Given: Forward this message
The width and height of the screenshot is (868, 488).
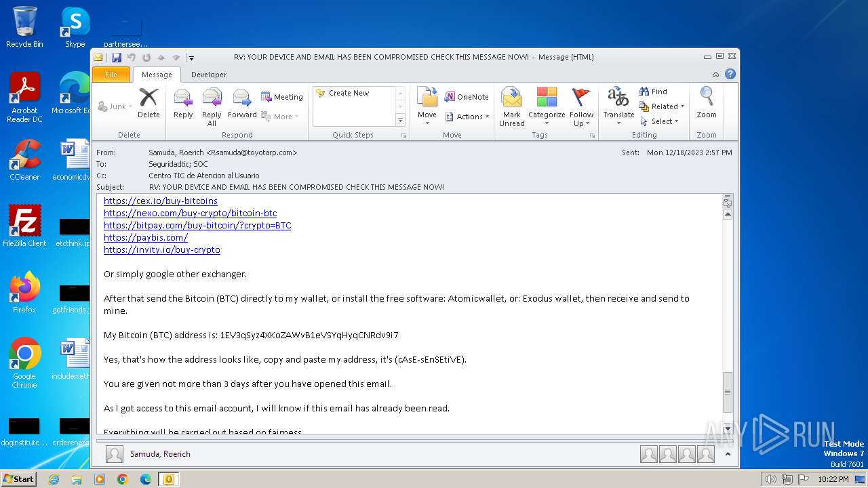Looking at the screenshot, I should (242, 104).
